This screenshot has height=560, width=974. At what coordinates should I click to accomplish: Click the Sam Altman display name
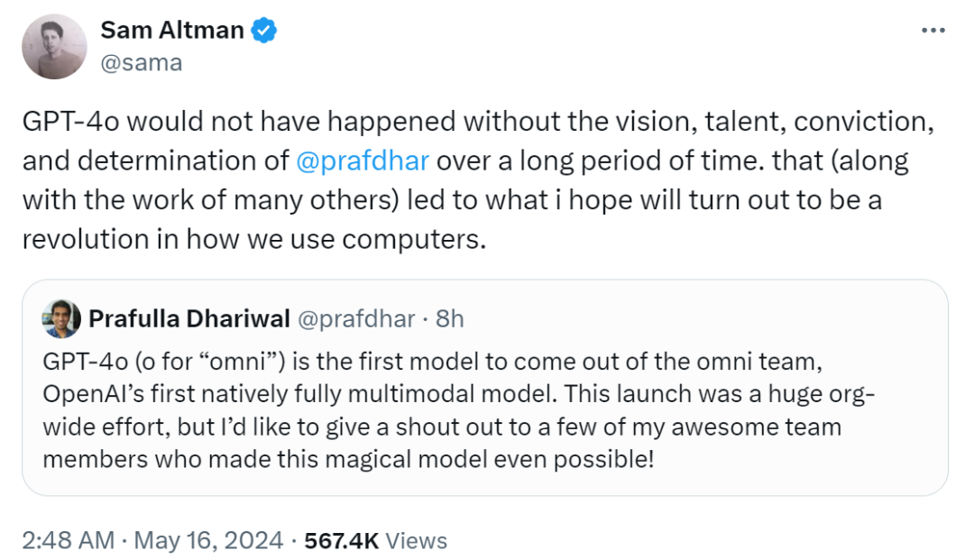(171, 31)
